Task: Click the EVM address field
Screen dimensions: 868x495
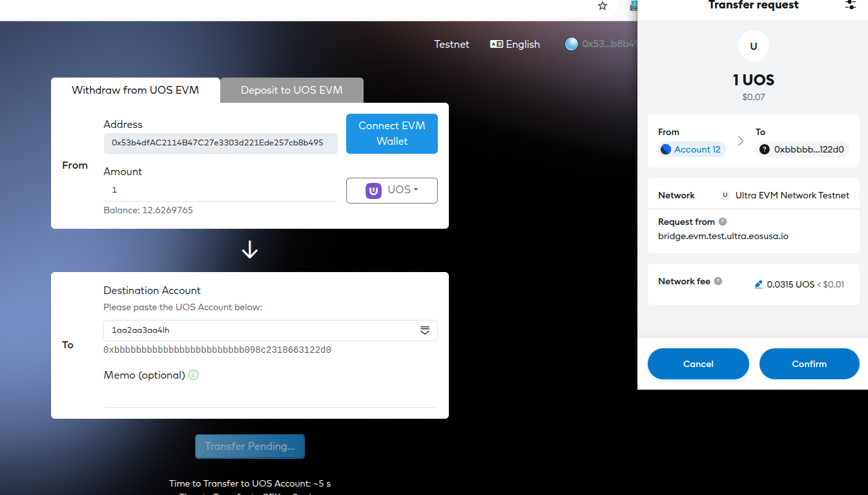Action: [x=220, y=143]
